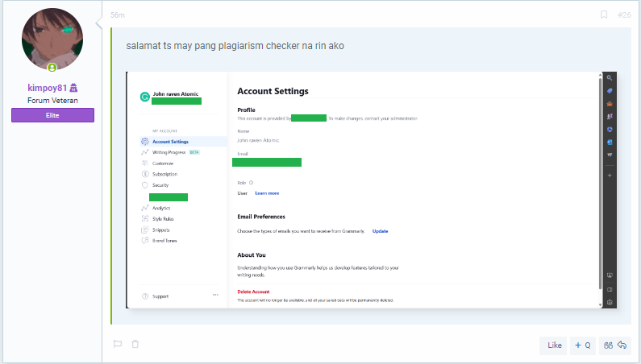Click the browser sidebar Microsoft 365 icon
641x364 pixels.
[610, 130]
